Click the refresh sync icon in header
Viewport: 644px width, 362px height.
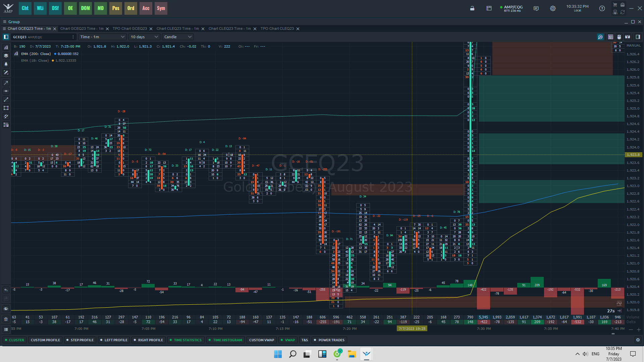pos(623,12)
